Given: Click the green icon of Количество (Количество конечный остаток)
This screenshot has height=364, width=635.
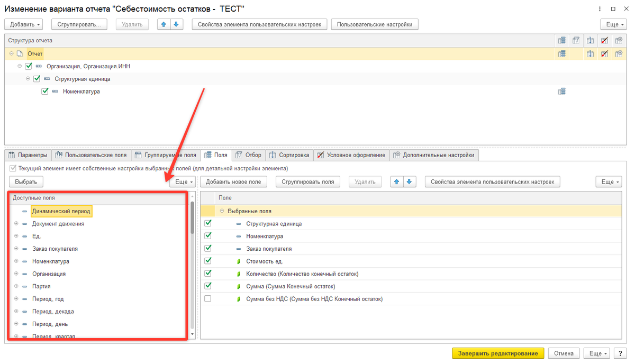Looking at the screenshot, I should pos(239,274).
